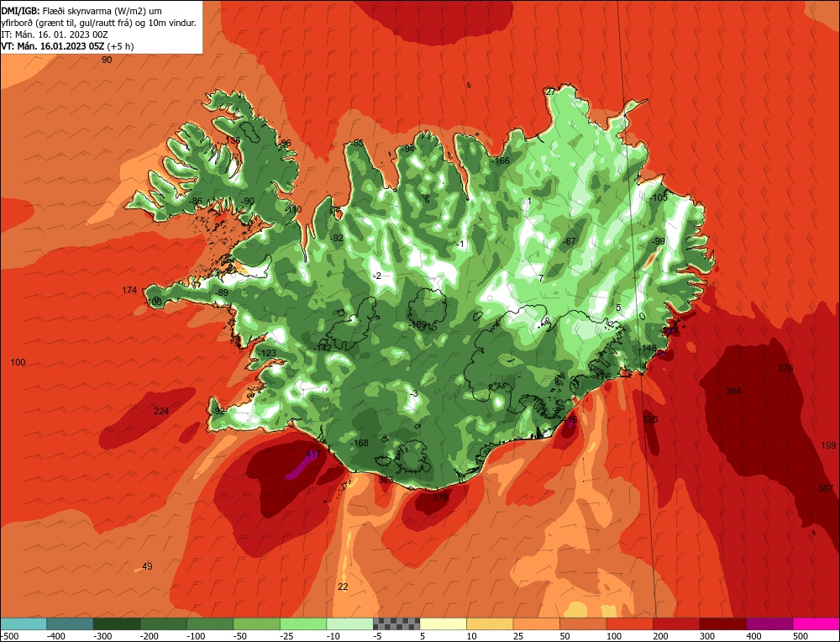This screenshot has height=642, width=840.
Task: Click the legend label "-300"
Action: 102,636
